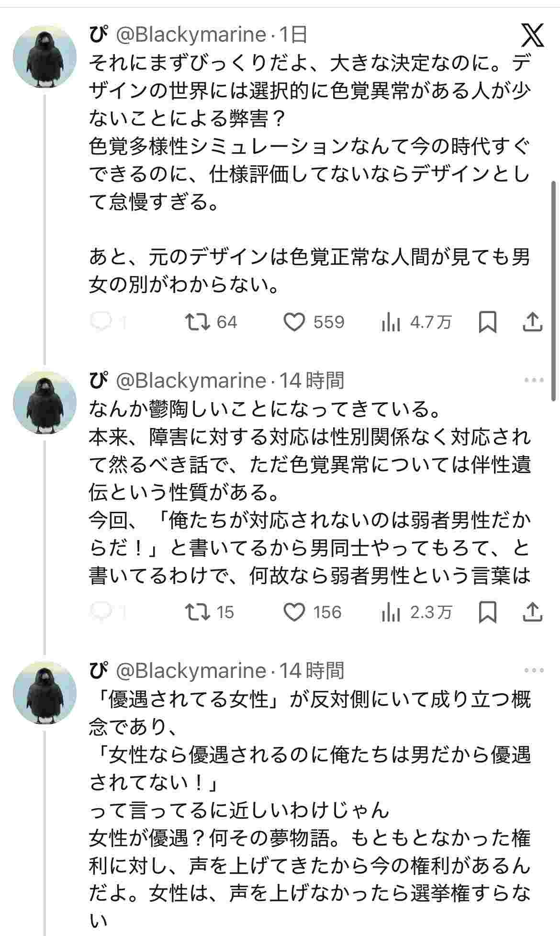Repost the post showing 15 reposts
This screenshot has width=560, height=936.
tap(198, 612)
